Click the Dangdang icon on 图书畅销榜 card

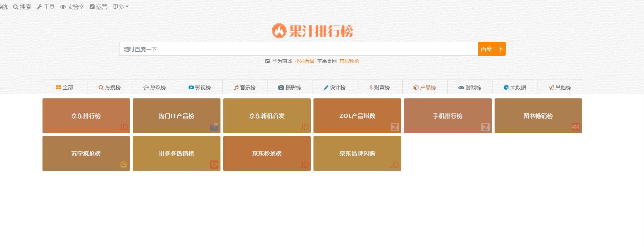click(x=575, y=127)
